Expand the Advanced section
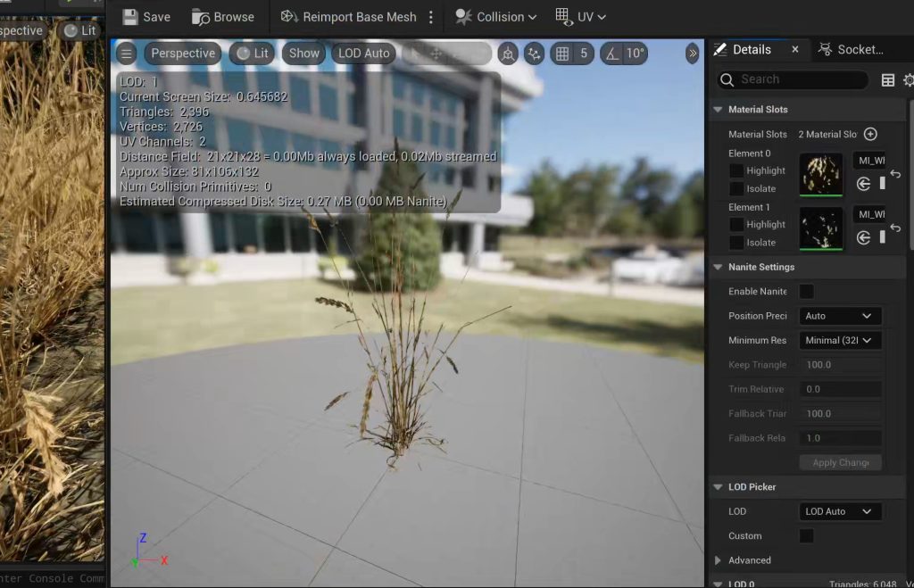This screenshot has width=914, height=588. tap(719, 560)
